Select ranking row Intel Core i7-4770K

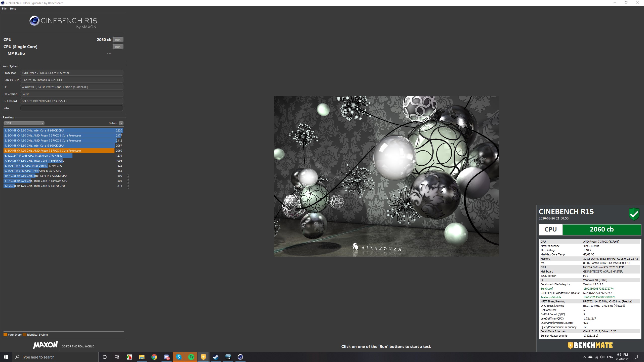(63, 166)
